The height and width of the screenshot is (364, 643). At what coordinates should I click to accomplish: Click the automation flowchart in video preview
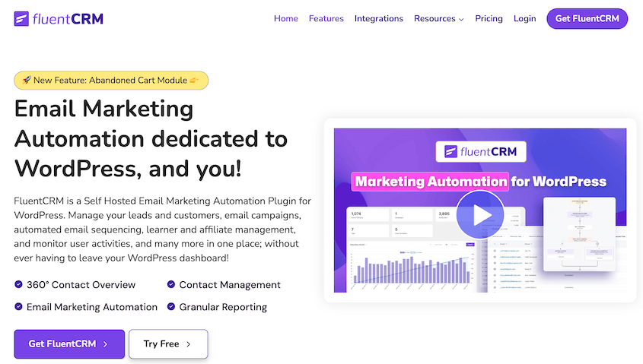click(579, 235)
